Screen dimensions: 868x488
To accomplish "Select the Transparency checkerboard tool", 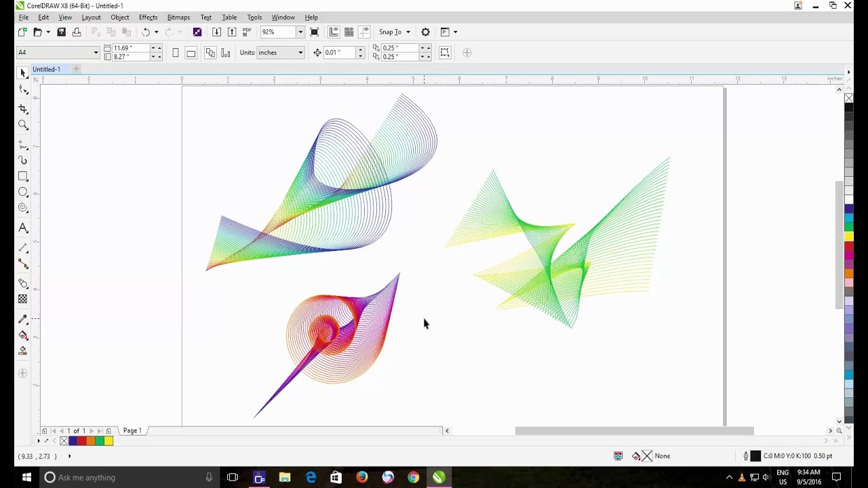I will (23, 299).
